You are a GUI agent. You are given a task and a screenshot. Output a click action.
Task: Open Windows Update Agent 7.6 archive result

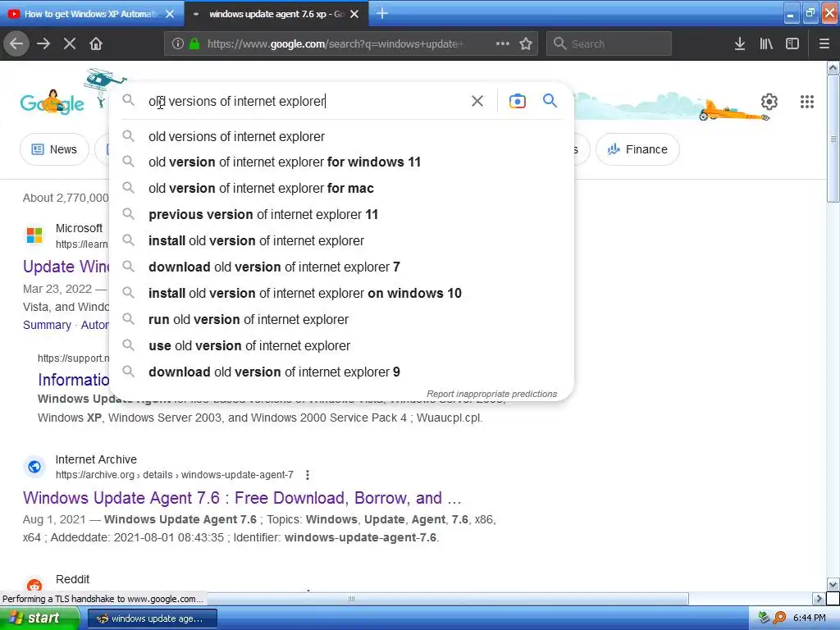pos(242,498)
